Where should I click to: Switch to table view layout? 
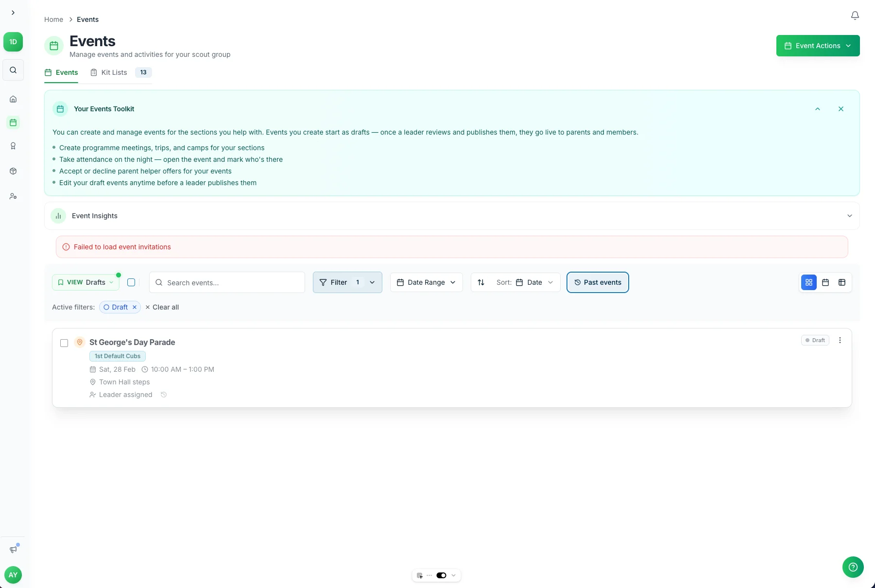pyautogui.click(x=842, y=282)
